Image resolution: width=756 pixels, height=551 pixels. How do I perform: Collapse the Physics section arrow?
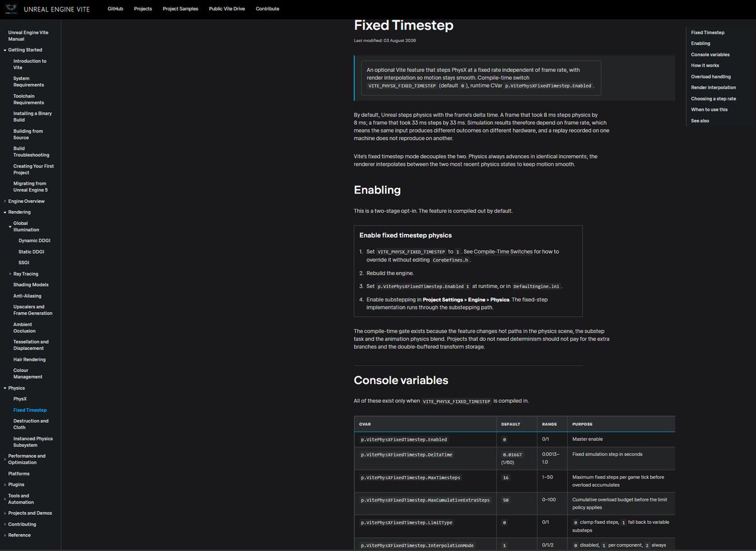[x=5, y=388]
